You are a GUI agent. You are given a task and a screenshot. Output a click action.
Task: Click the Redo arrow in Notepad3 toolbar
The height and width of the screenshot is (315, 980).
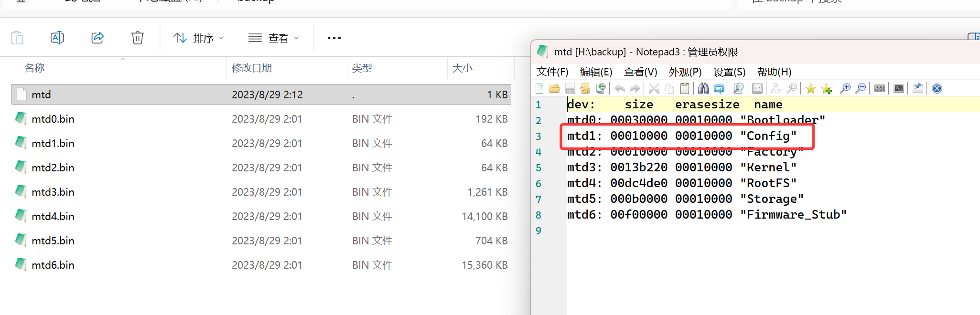(635, 88)
